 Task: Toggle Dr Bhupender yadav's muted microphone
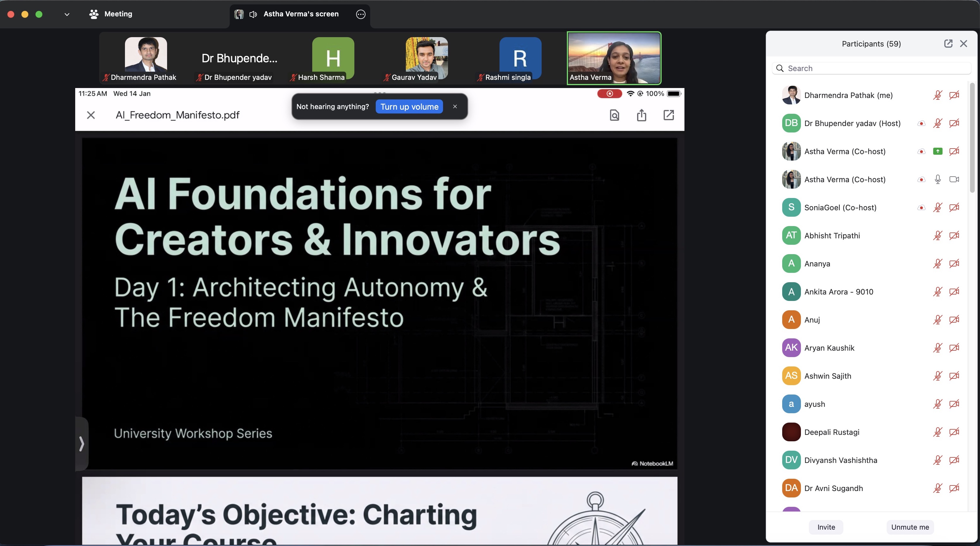tap(937, 123)
